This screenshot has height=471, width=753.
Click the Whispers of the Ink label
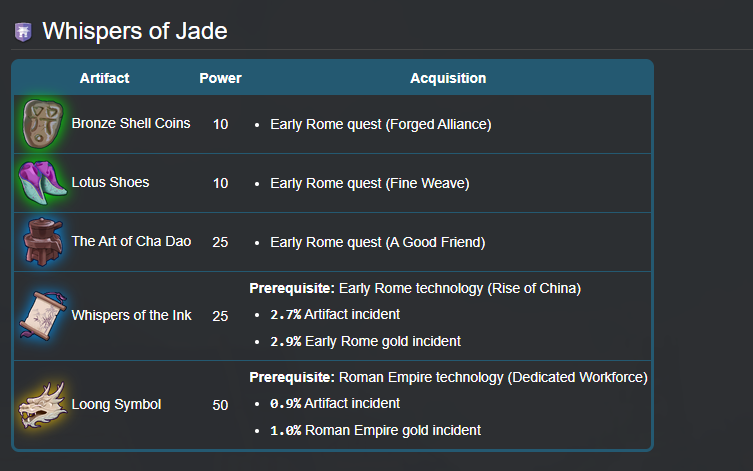tap(131, 316)
